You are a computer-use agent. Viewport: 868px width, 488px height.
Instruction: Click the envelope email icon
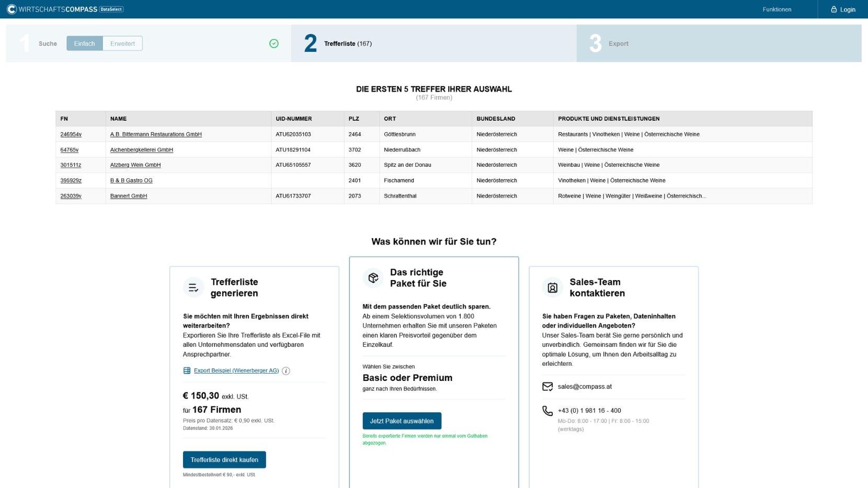(x=547, y=387)
